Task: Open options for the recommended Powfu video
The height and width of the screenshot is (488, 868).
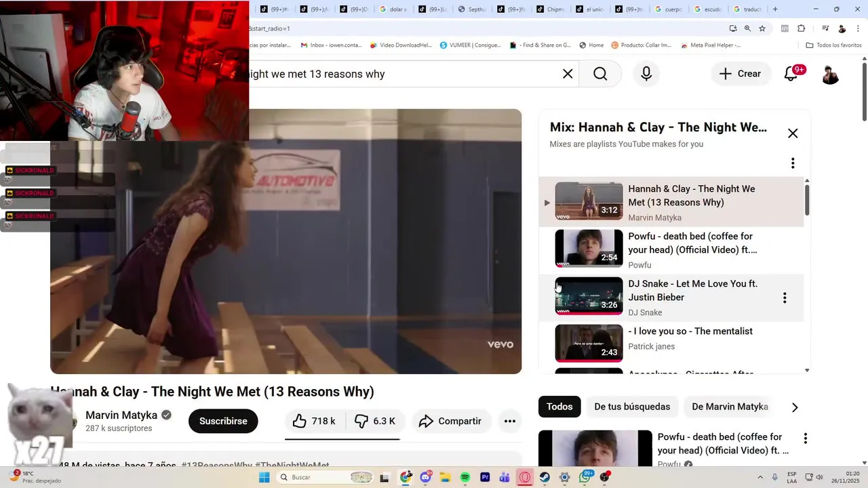Action: coord(805,439)
